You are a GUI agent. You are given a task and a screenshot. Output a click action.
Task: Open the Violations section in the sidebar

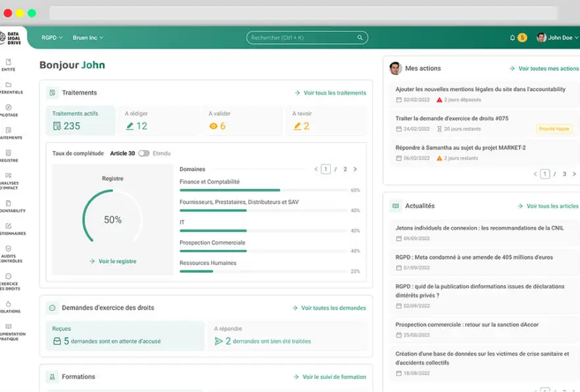point(8,302)
